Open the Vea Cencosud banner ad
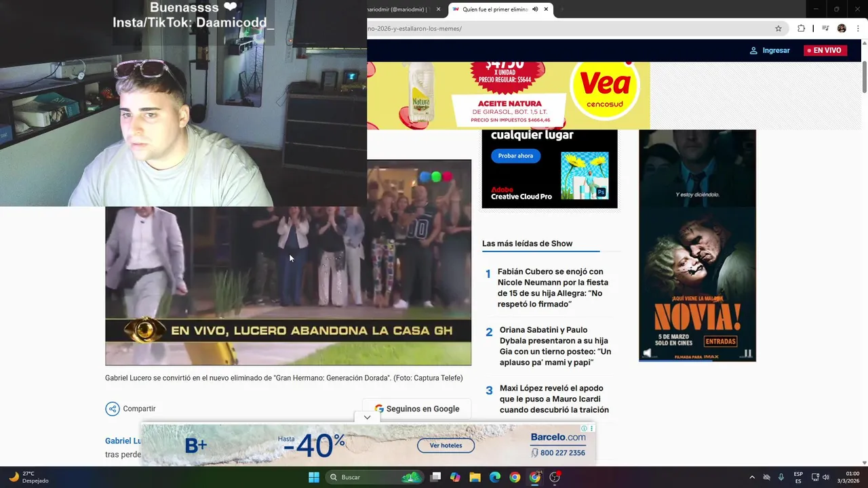The image size is (868, 488). pyautogui.click(x=509, y=96)
